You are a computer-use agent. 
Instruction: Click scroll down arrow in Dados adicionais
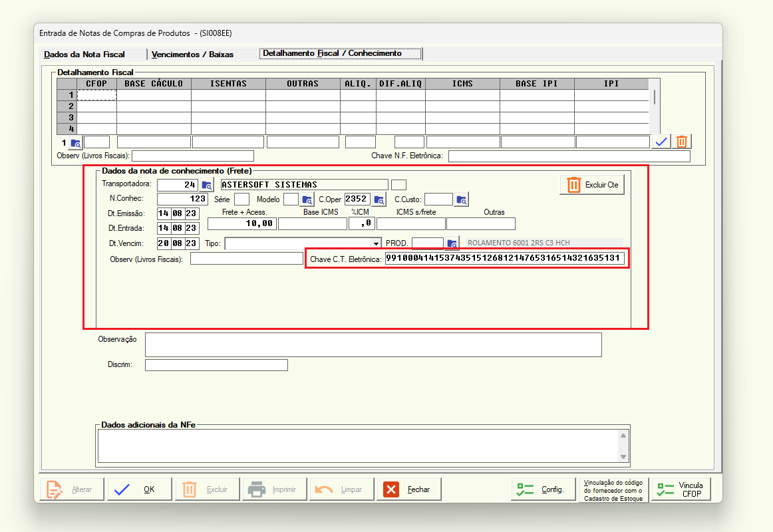[623, 457]
